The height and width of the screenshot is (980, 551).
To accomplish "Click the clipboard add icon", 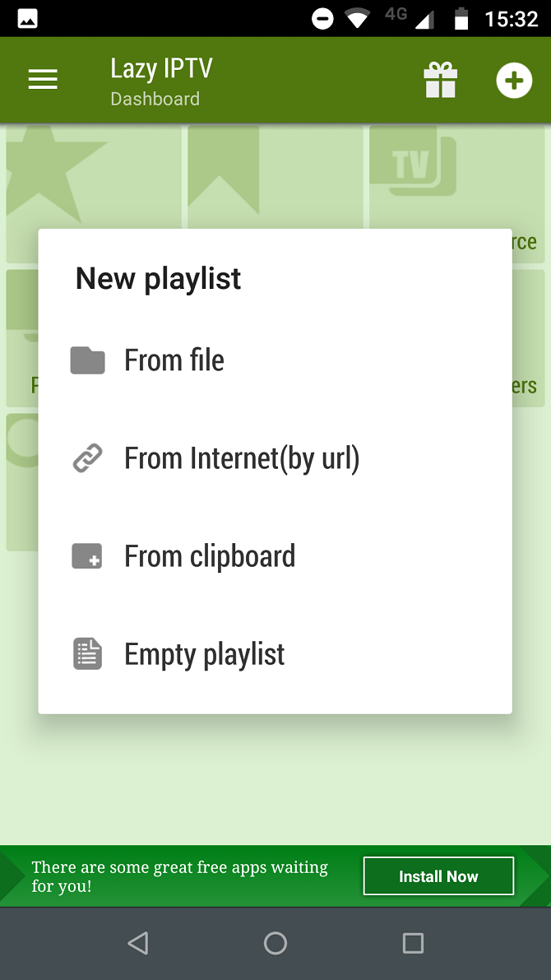I will (x=87, y=556).
